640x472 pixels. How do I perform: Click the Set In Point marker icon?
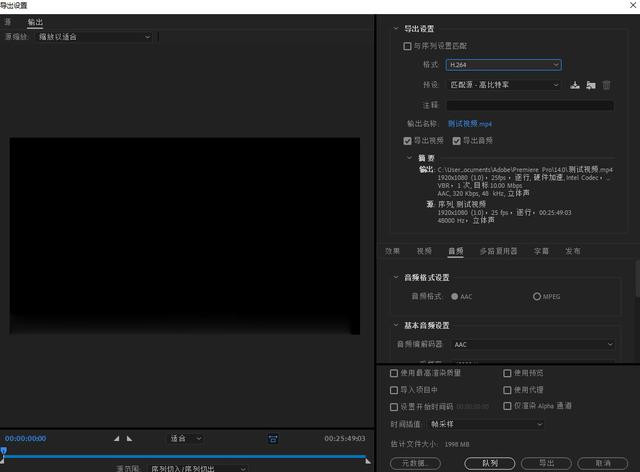pos(115,438)
